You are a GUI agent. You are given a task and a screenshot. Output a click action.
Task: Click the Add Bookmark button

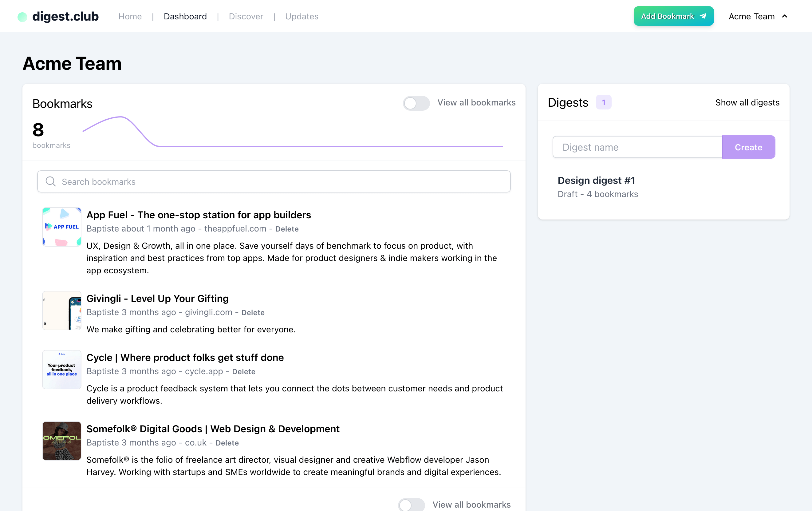coord(673,16)
